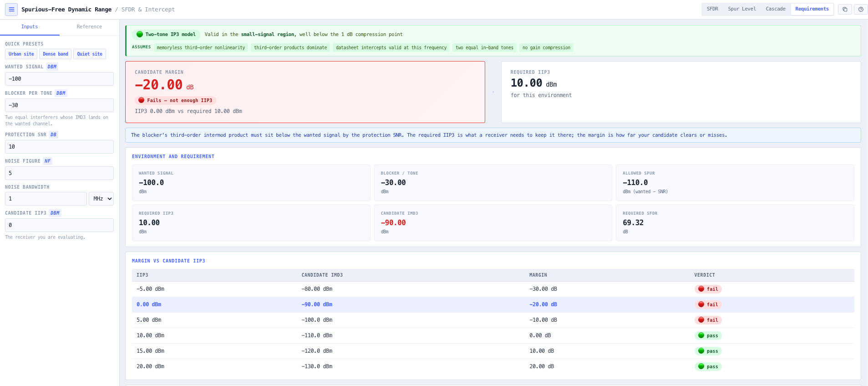Apply the Quiet site preset

[90, 54]
